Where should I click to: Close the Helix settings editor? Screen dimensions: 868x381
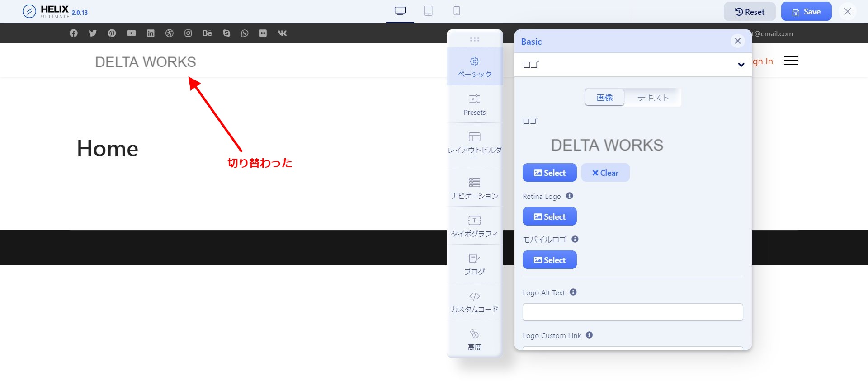tap(848, 11)
